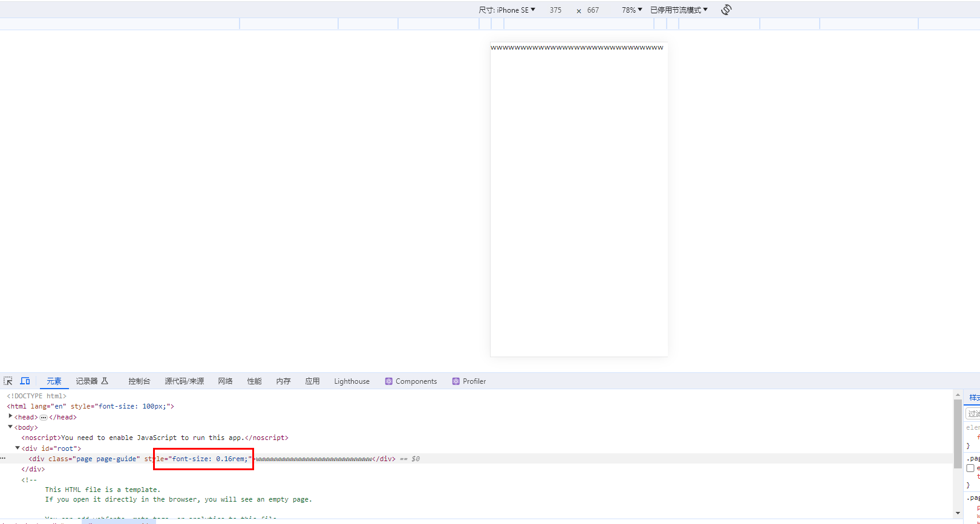Open the 78% zoom dropdown
980x524 pixels.
point(632,10)
